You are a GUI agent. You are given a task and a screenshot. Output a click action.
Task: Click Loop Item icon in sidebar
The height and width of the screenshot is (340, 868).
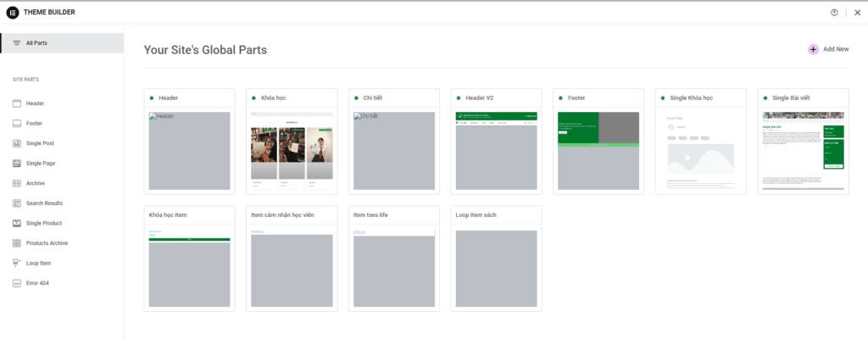click(17, 263)
